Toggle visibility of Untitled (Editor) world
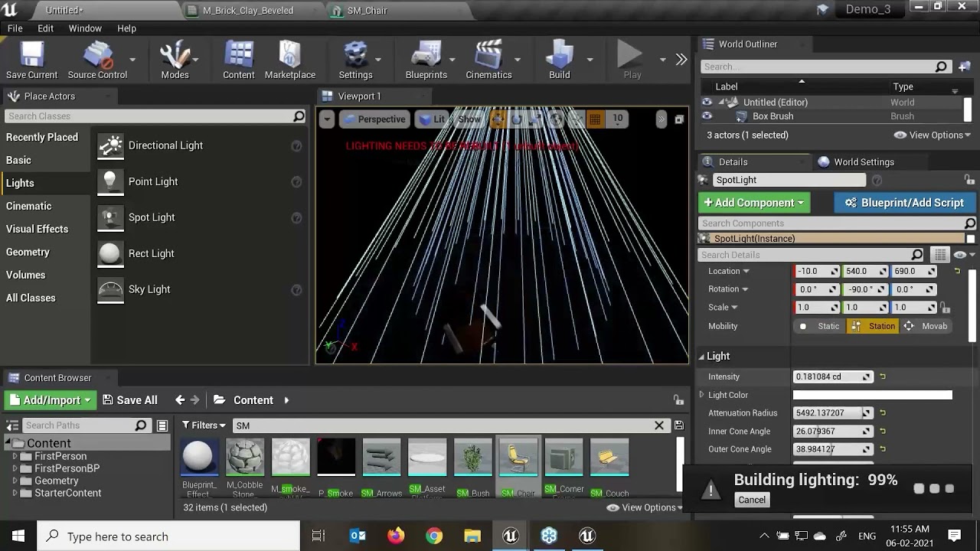The width and height of the screenshot is (980, 551). click(707, 102)
